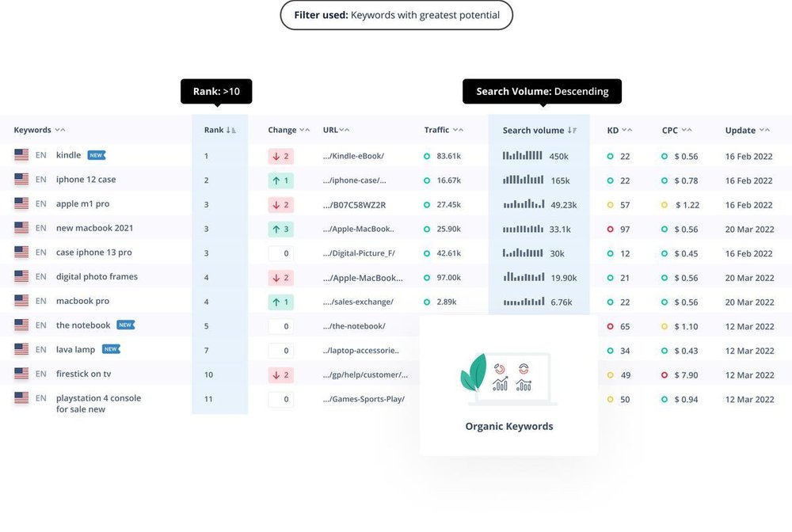
Task: Click the Organic Keywords illustration icon
Action: tap(508, 378)
